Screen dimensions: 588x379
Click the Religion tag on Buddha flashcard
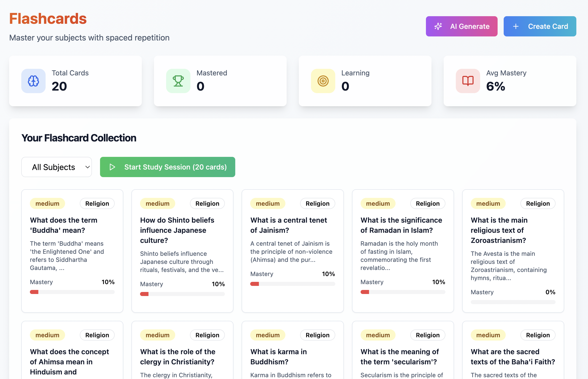pos(97,203)
